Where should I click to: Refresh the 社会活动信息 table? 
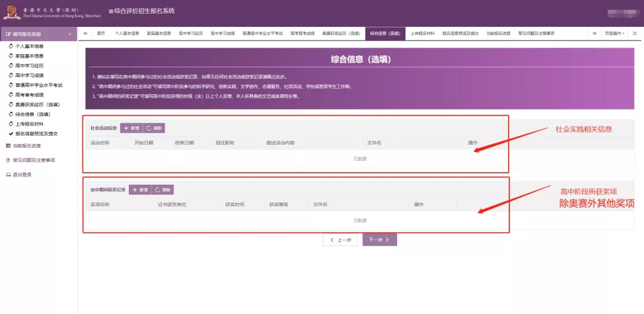154,128
